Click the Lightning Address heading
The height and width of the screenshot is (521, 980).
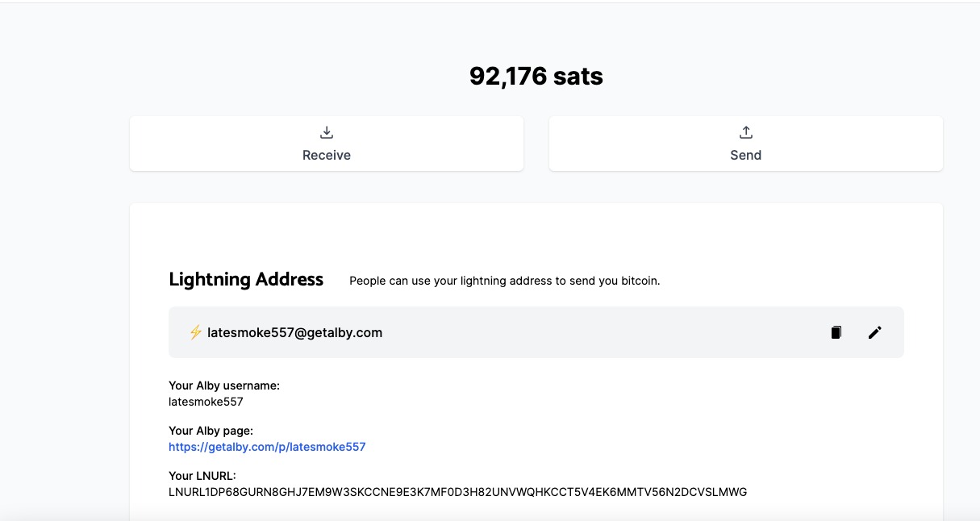[246, 280]
